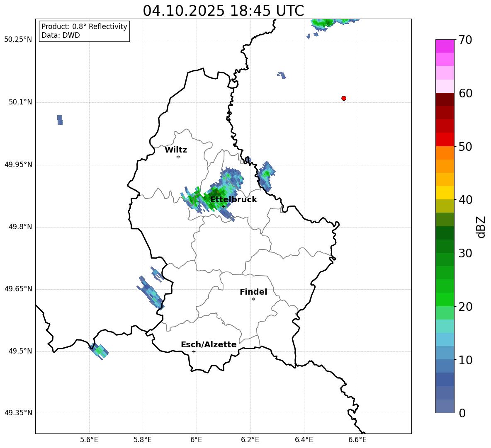Click the Wiltz cross marker
The width and height of the screenshot is (491, 448).
178,157
